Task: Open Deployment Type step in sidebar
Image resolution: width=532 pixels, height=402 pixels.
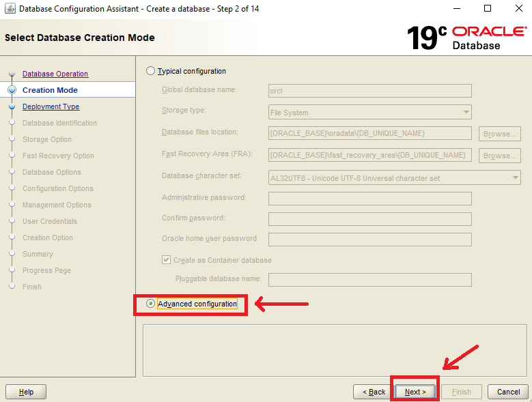Action: [51, 106]
